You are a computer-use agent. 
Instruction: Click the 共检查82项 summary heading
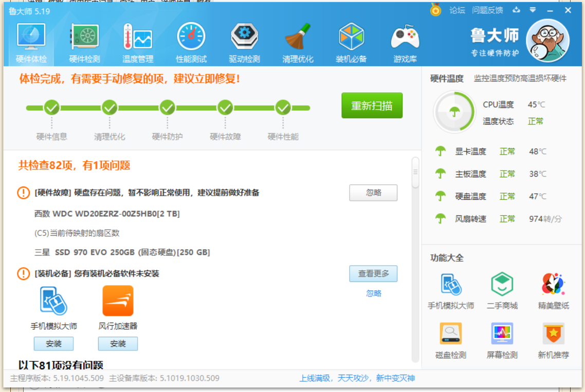click(x=74, y=165)
